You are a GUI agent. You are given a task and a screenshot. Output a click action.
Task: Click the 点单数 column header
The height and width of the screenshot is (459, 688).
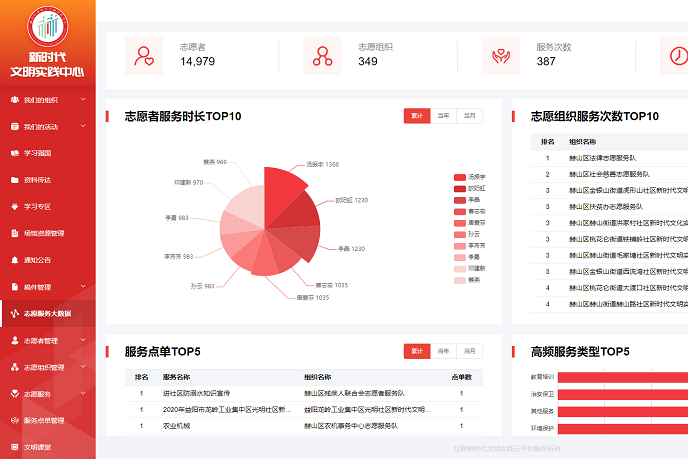pos(462,377)
